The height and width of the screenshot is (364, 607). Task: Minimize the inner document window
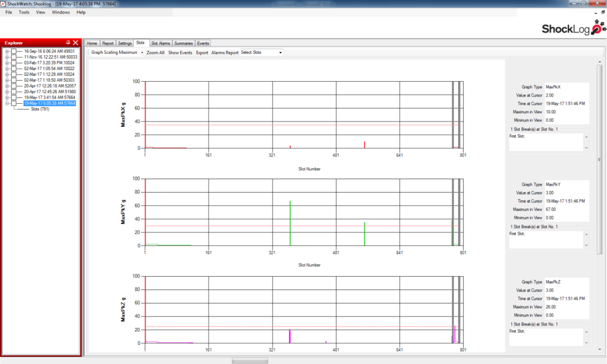[596, 13]
